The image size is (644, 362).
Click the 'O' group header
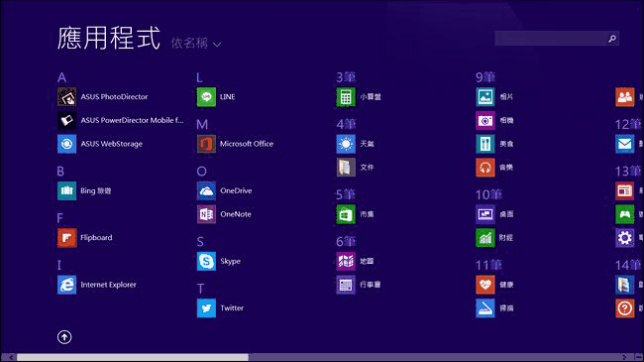coord(202,172)
